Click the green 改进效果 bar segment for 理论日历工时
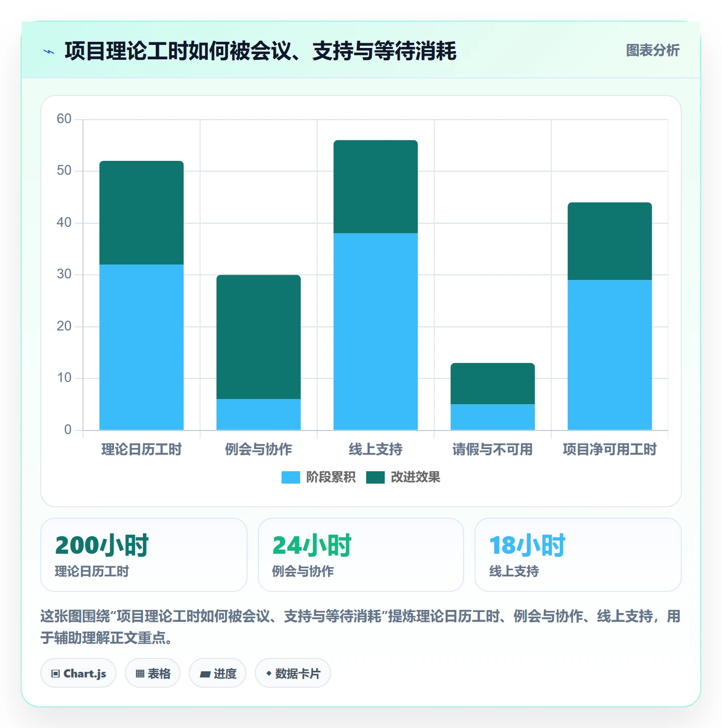 pyautogui.click(x=141, y=212)
